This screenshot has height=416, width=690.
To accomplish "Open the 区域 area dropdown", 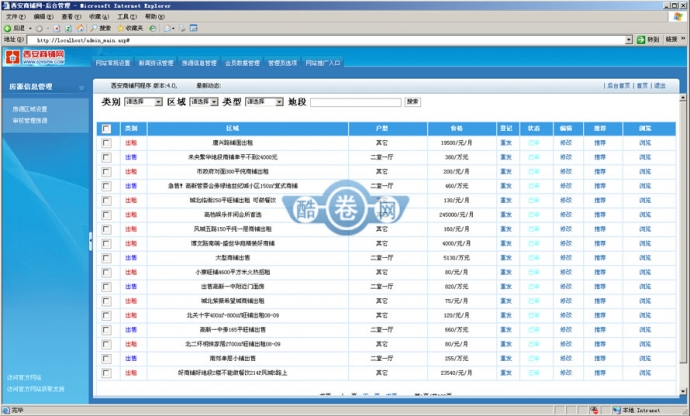I will [x=204, y=102].
